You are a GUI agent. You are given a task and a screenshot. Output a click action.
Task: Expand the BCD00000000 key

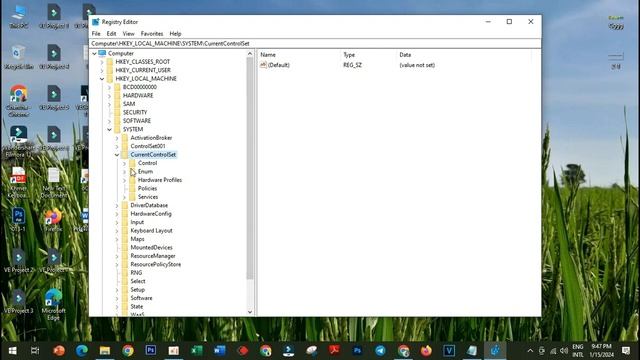tap(109, 87)
